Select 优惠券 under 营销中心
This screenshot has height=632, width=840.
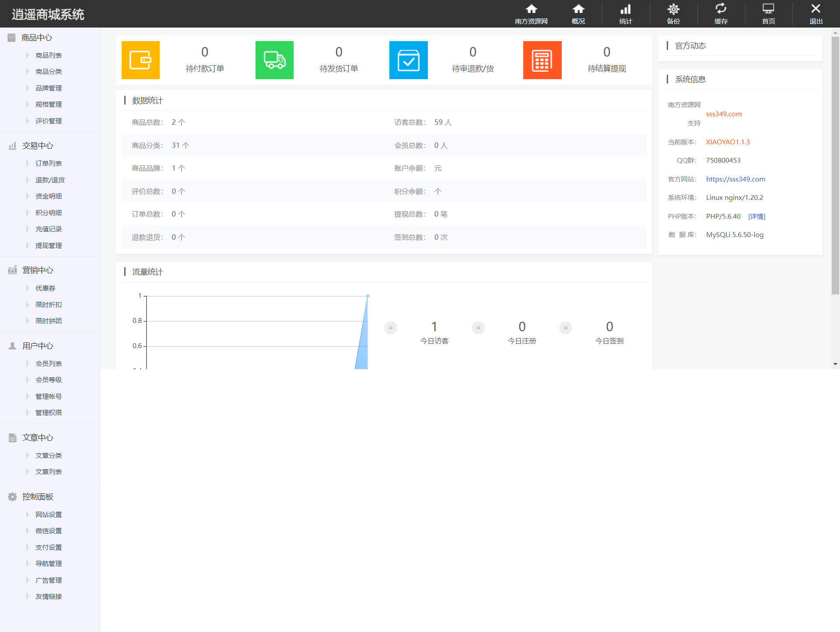point(45,288)
